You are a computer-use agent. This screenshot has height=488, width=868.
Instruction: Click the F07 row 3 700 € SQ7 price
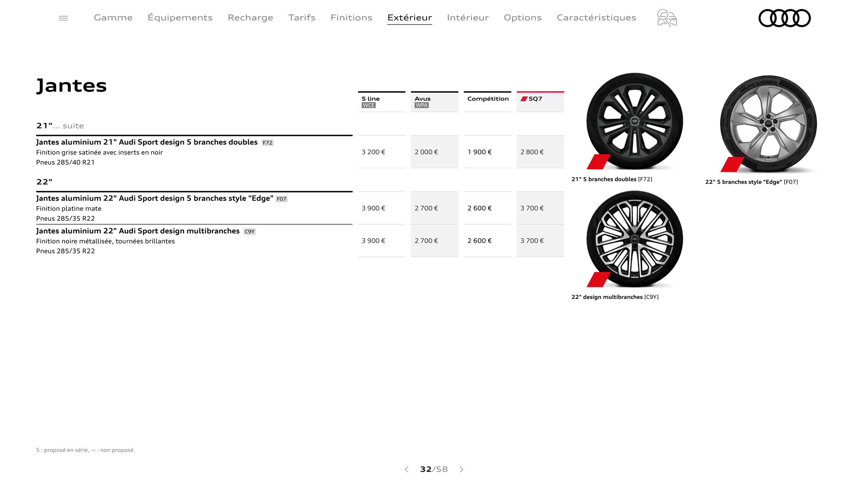click(532, 208)
